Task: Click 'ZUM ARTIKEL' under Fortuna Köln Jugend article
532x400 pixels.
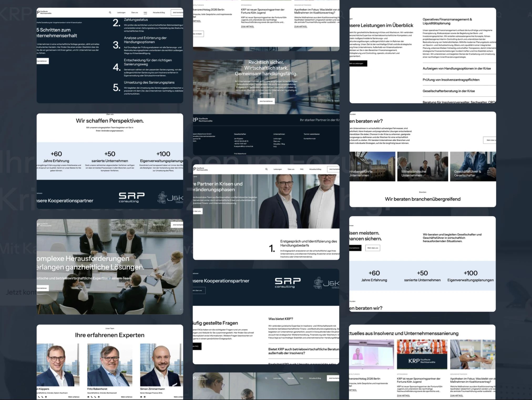Action: (403, 396)
